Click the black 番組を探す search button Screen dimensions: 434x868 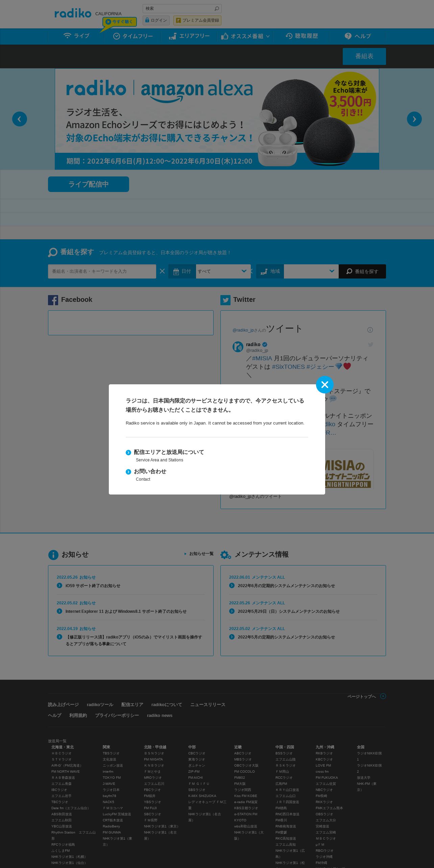click(362, 271)
